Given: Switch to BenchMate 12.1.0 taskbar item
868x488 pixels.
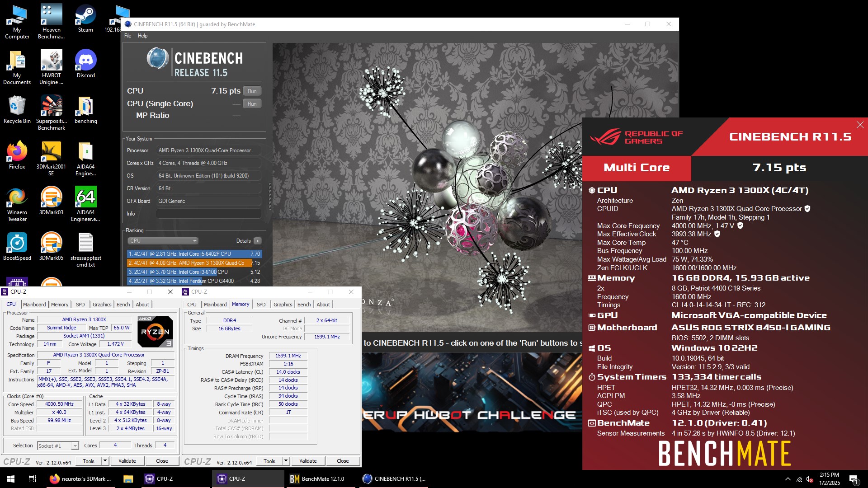Looking at the screenshot, I should 321,479.
